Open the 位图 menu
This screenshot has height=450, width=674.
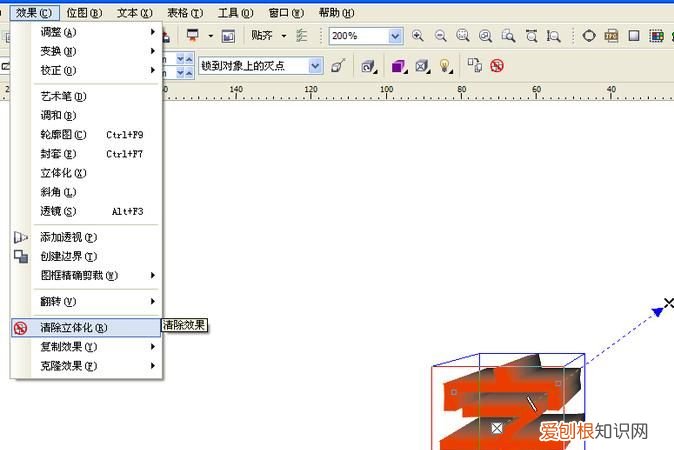click(83, 13)
